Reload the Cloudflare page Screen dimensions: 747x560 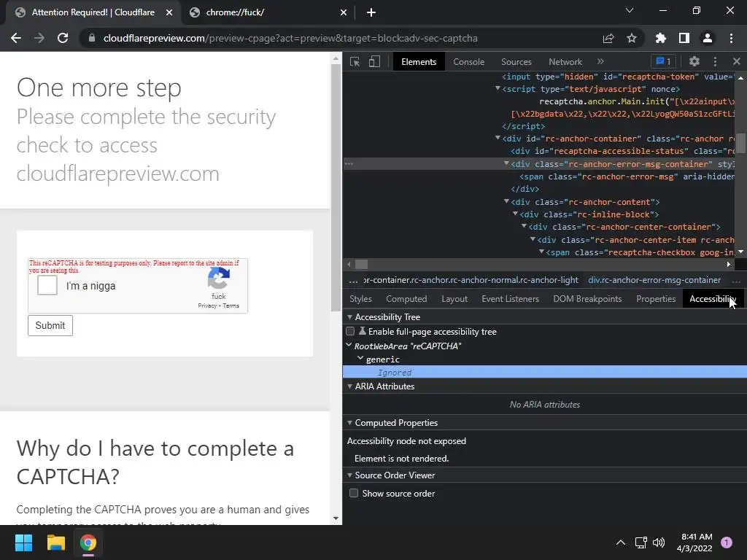click(x=63, y=38)
